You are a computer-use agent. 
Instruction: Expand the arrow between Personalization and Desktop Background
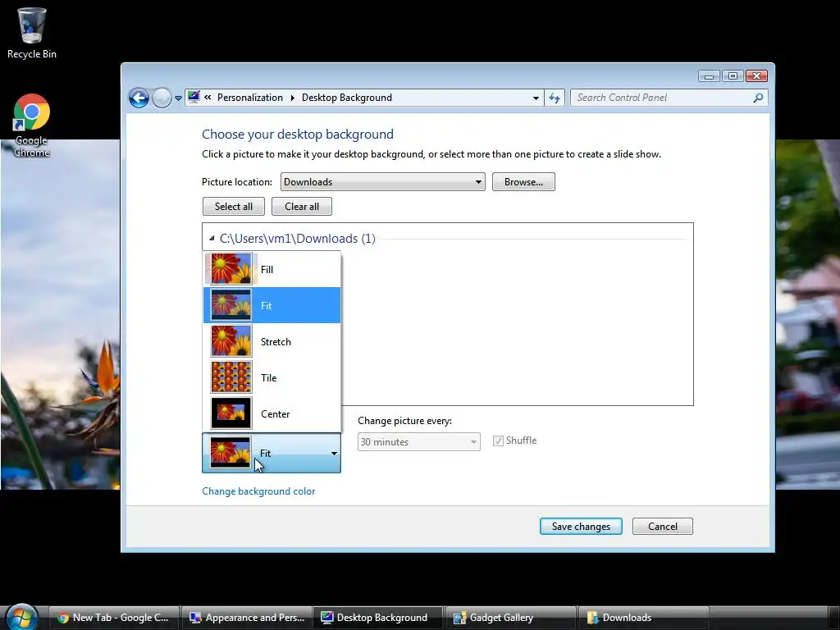[x=293, y=98]
